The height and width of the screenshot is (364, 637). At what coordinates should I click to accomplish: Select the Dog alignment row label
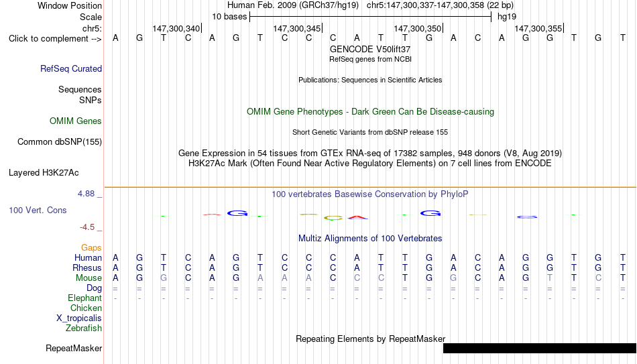pyautogui.click(x=94, y=288)
